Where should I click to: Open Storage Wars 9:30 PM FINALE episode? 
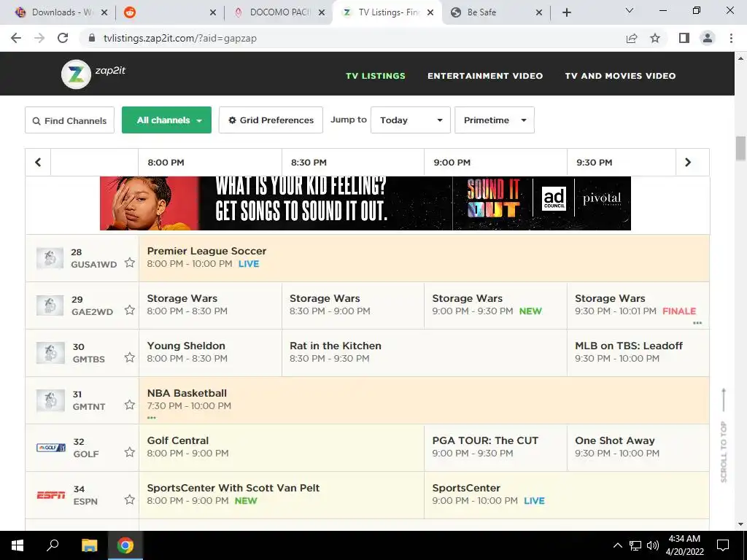point(638,306)
